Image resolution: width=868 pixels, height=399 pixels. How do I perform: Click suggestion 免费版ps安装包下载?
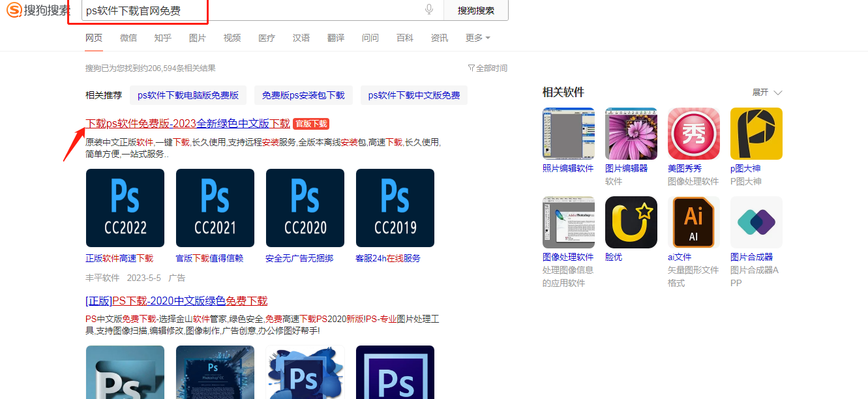click(x=303, y=95)
